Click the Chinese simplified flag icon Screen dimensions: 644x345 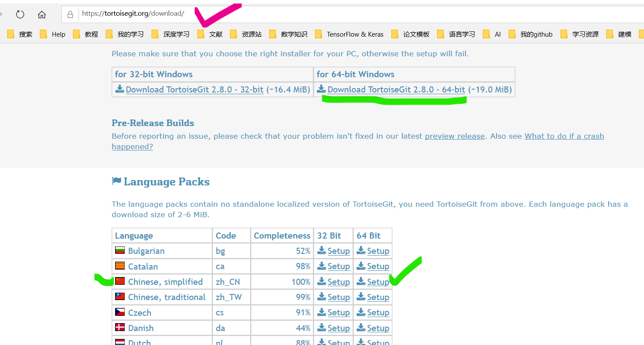click(x=120, y=281)
